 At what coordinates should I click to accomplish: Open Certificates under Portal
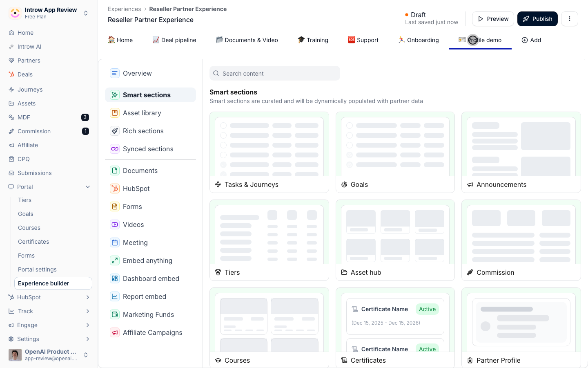tap(33, 242)
